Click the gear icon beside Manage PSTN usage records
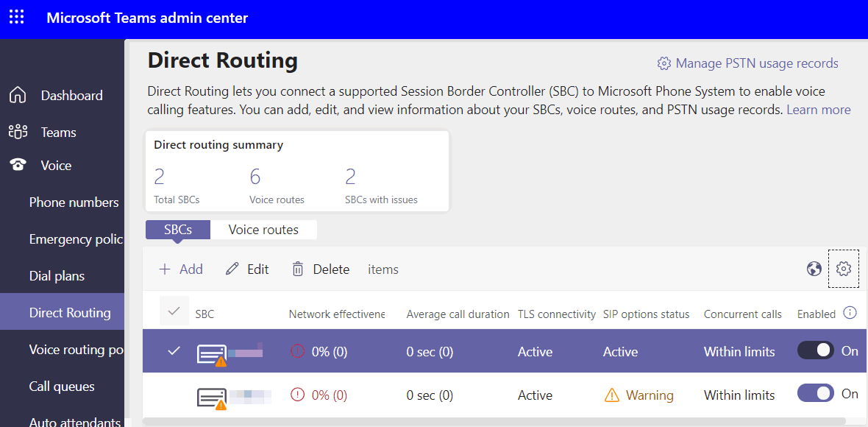Image resolution: width=868 pixels, height=427 pixels. pyautogui.click(x=664, y=63)
